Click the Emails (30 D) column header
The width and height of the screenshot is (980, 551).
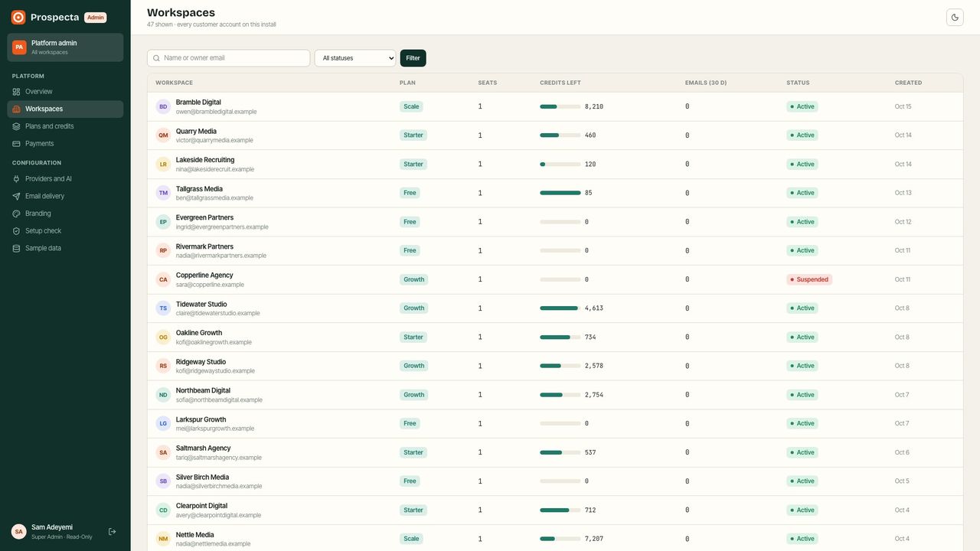click(706, 83)
